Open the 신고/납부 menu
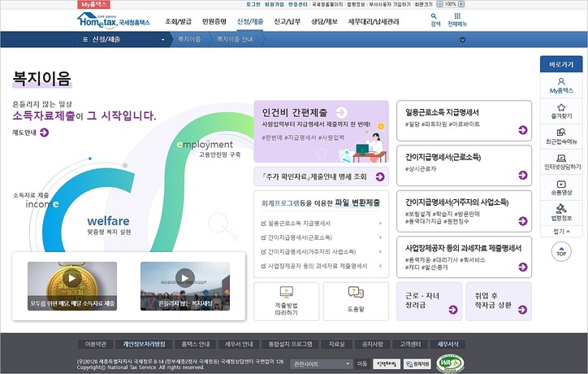This screenshot has width=588, height=374. point(288,21)
